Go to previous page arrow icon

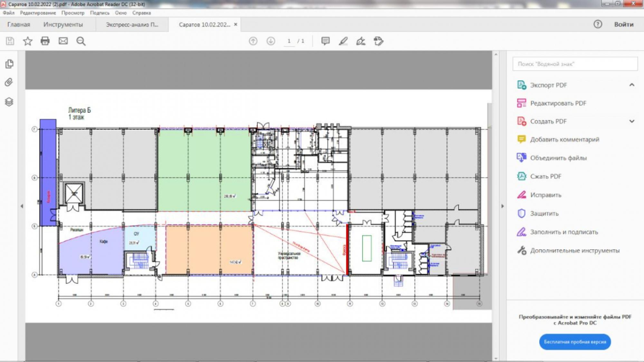click(253, 41)
